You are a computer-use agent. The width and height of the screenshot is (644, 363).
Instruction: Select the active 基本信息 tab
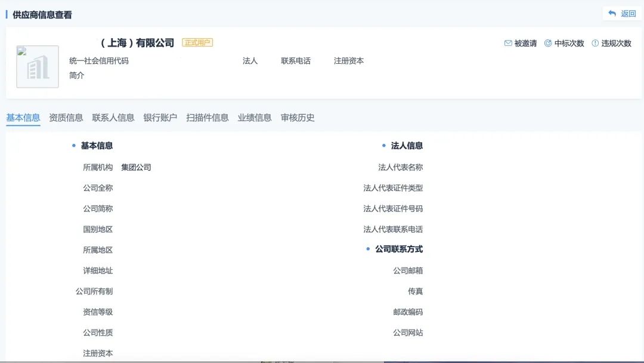pos(23,117)
